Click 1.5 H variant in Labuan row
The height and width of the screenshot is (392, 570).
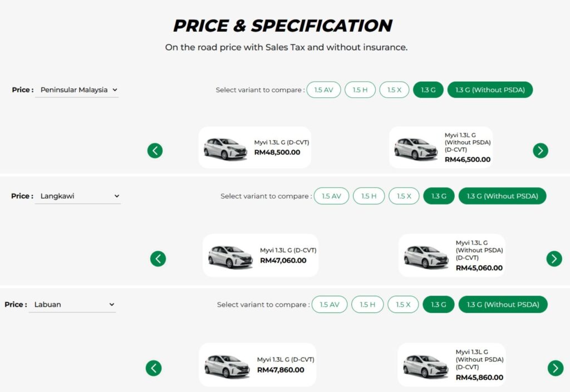[x=367, y=304]
